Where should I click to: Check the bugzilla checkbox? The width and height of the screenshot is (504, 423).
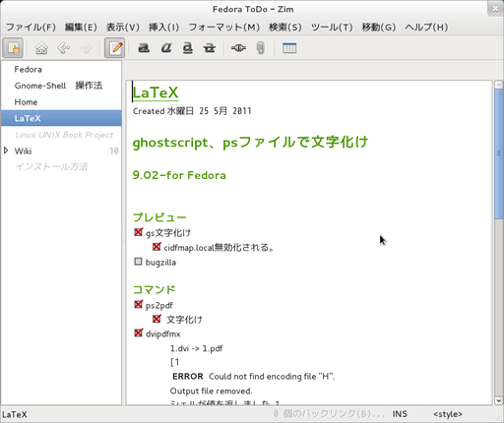[x=138, y=262]
